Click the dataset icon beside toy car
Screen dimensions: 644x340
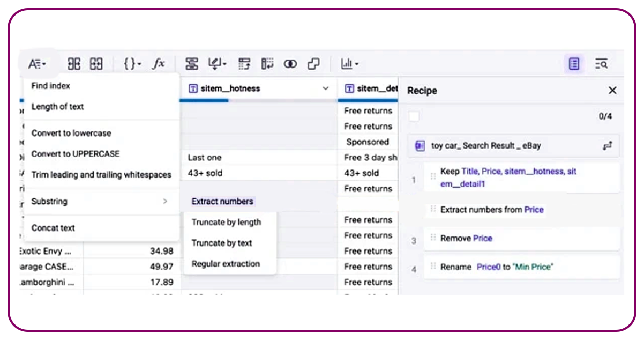[x=420, y=146]
